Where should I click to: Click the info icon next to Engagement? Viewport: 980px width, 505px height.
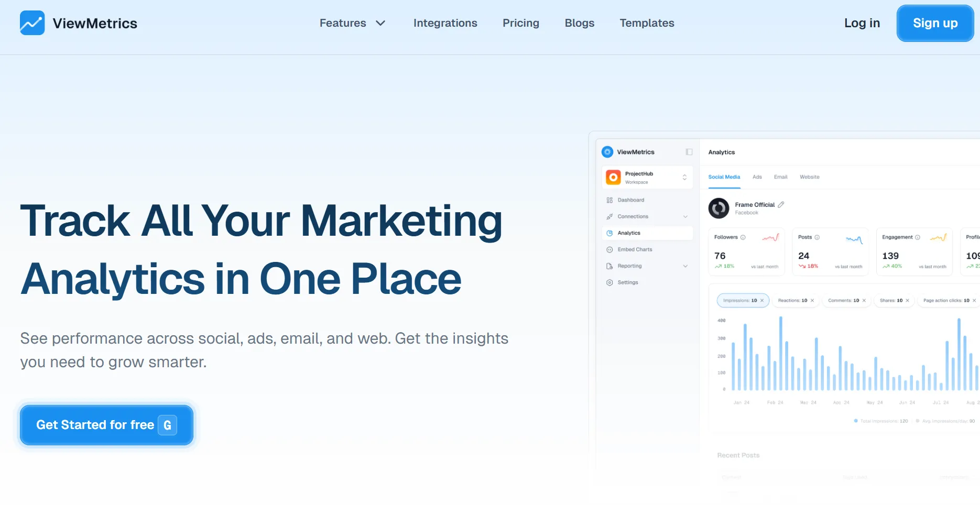tap(917, 237)
